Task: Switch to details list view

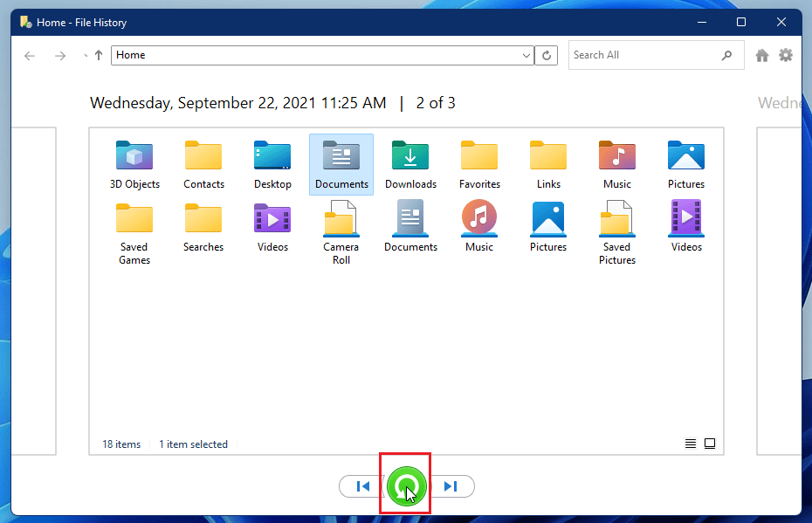Action: tap(691, 444)
